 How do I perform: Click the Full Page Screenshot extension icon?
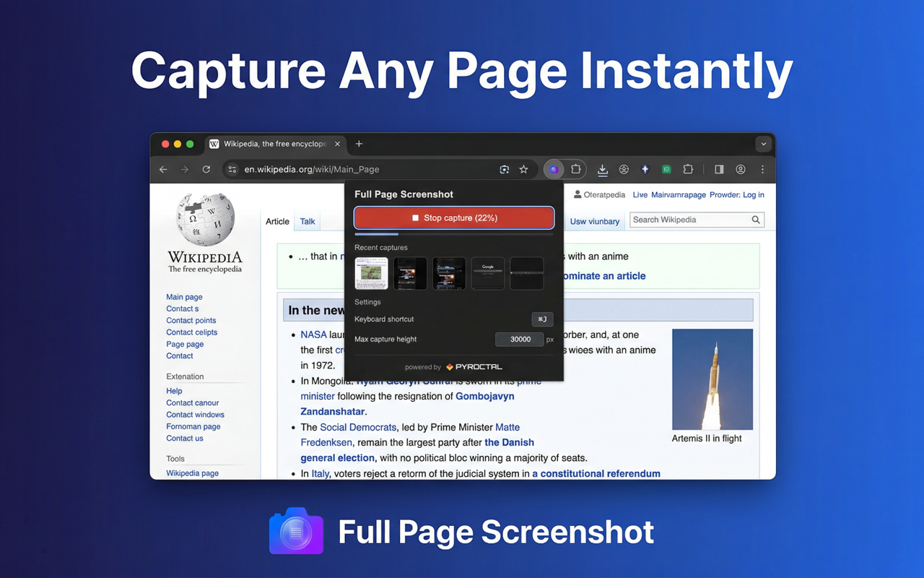point(554,169)
